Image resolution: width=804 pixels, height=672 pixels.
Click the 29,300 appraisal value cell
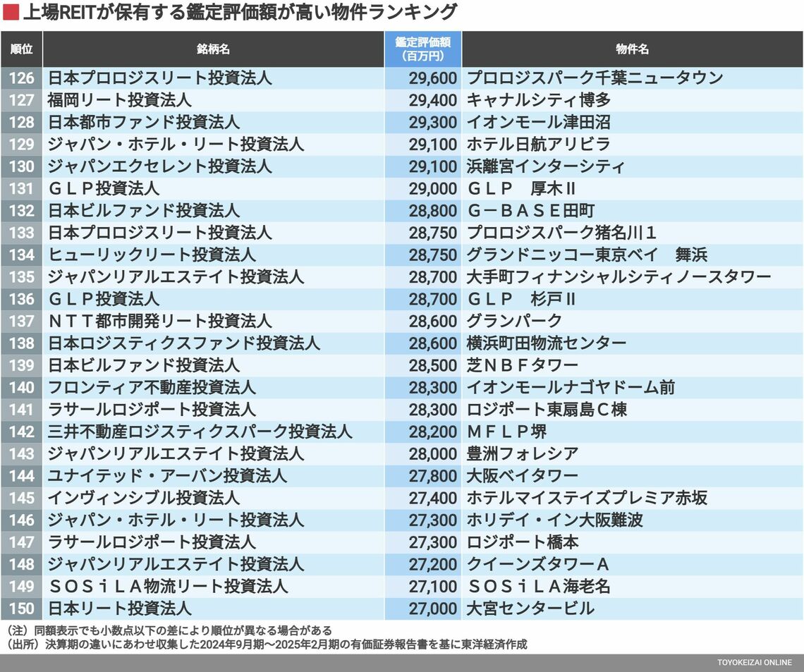[432, 122]
